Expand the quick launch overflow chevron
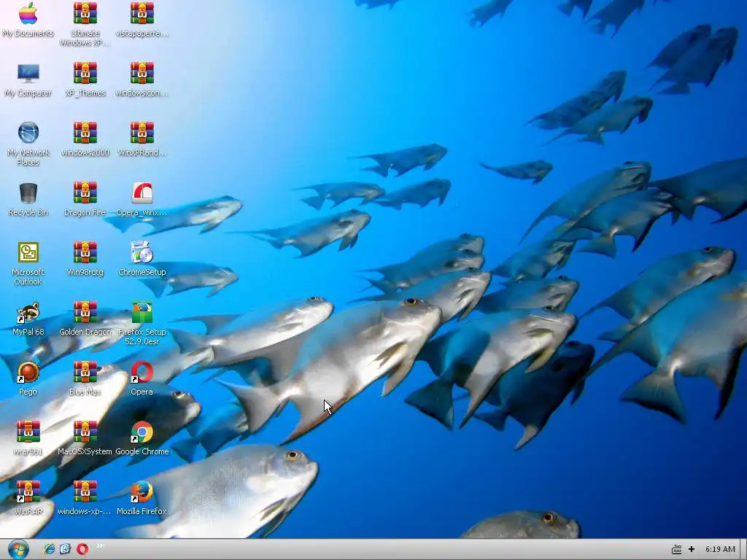 [x=100, y=546]
